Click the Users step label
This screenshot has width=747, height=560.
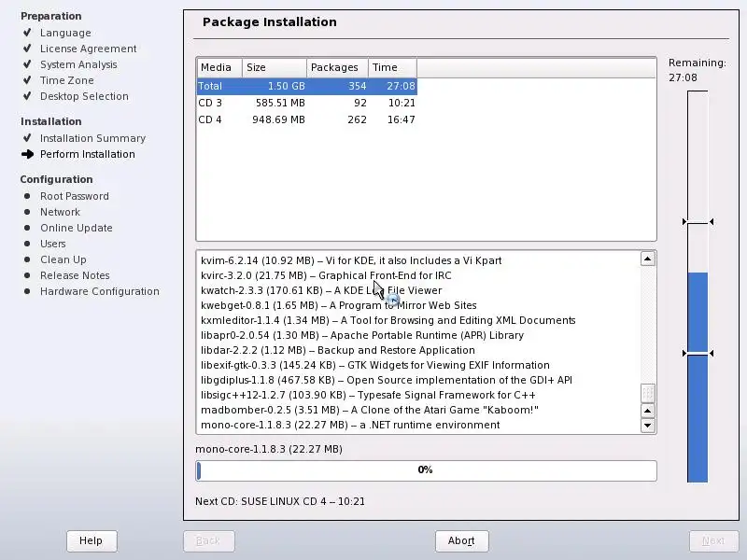click(x=53, y=244)
